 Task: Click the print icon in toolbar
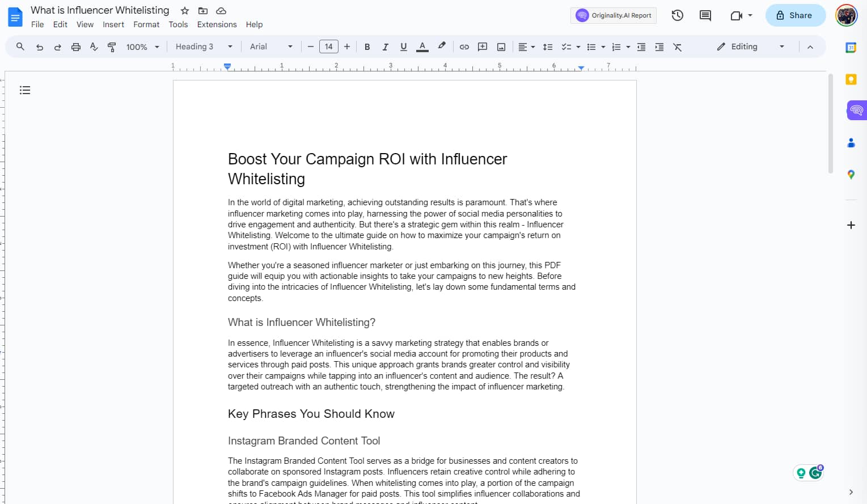75,47
